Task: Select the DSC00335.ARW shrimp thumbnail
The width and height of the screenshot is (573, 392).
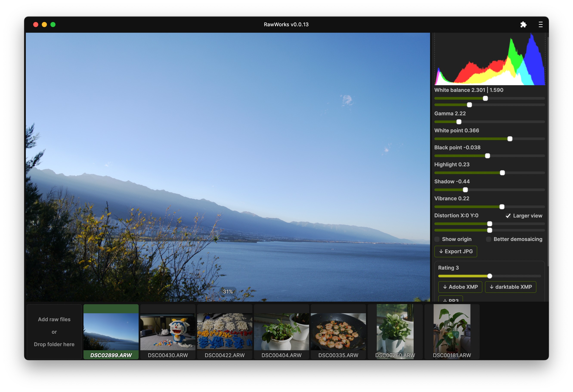Action: 338,332
